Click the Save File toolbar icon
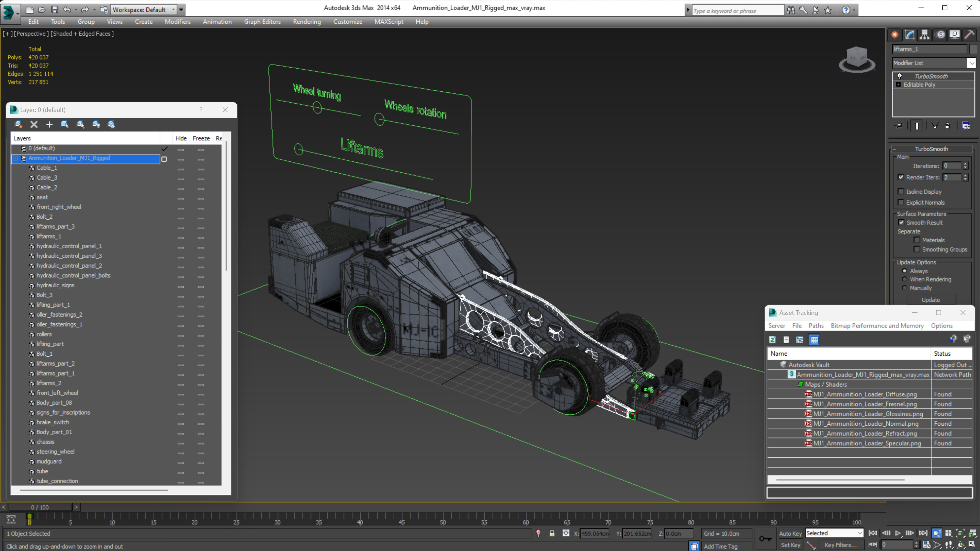980x551 pixels. tap(54, 10)
